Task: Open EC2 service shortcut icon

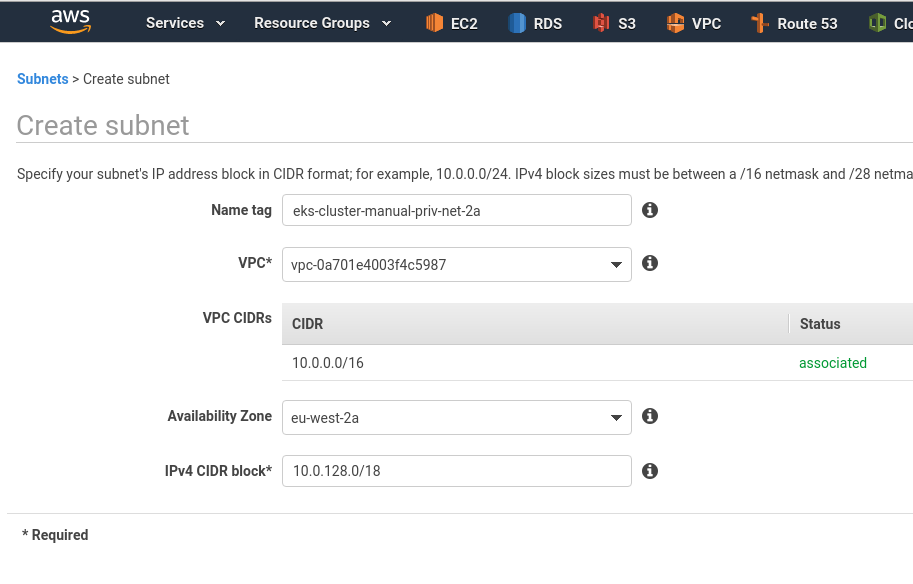Action: pos(434,23)
